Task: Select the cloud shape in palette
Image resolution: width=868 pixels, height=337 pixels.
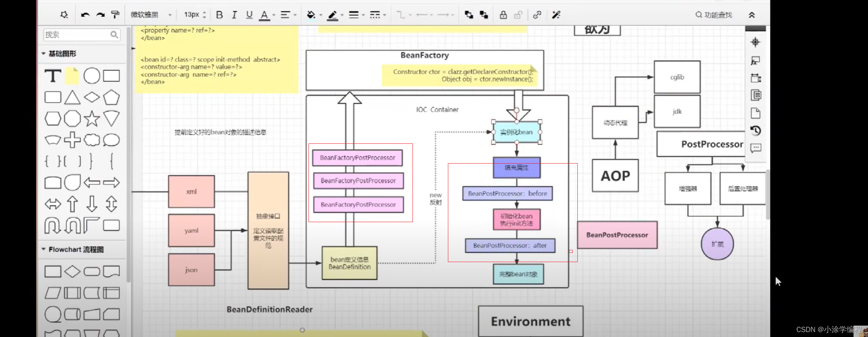Action: (x=92, y=140)
